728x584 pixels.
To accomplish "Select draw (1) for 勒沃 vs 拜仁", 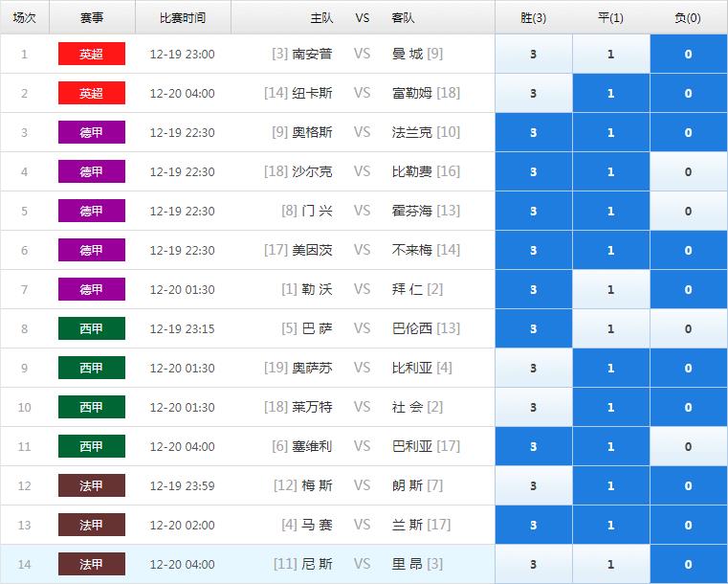I will point(611,289).
